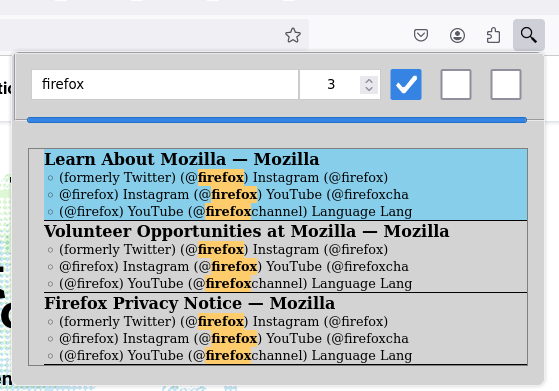Open the Pocket save icon

coord(421,35)
